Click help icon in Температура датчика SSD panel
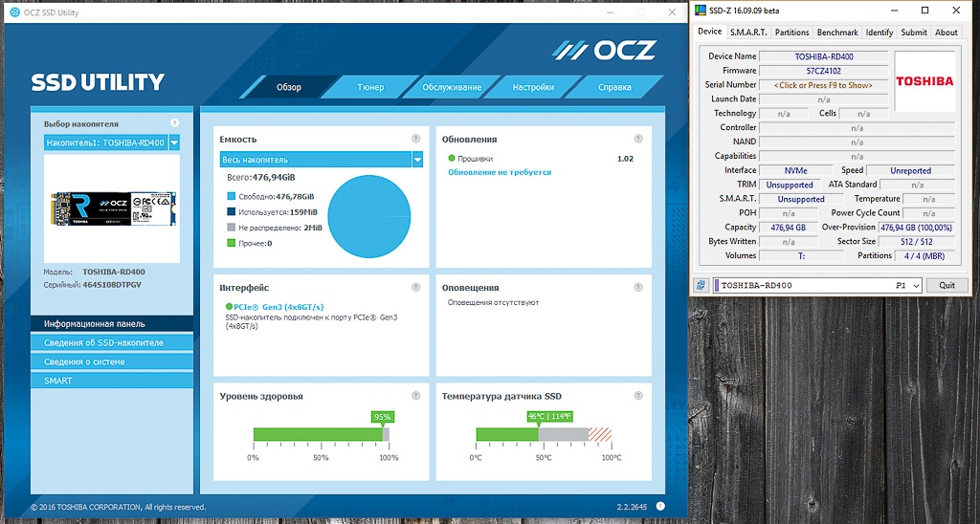 638,396
